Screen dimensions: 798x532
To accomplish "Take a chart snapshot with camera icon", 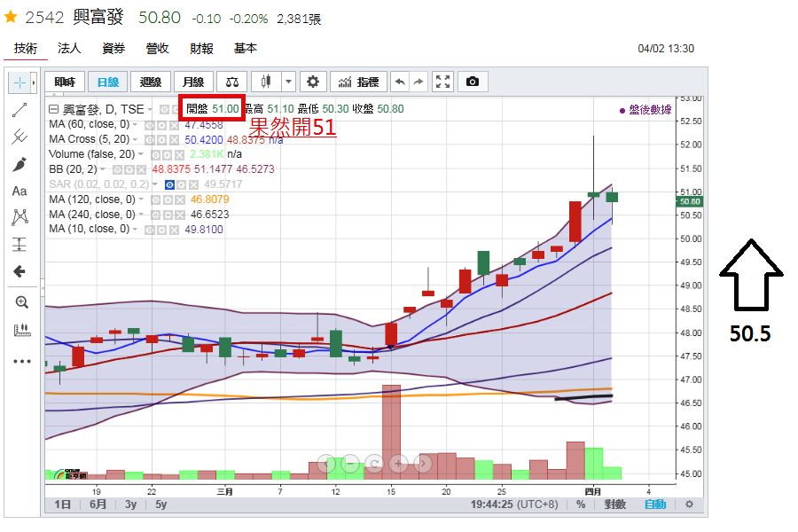I will (x=473, y=82).
